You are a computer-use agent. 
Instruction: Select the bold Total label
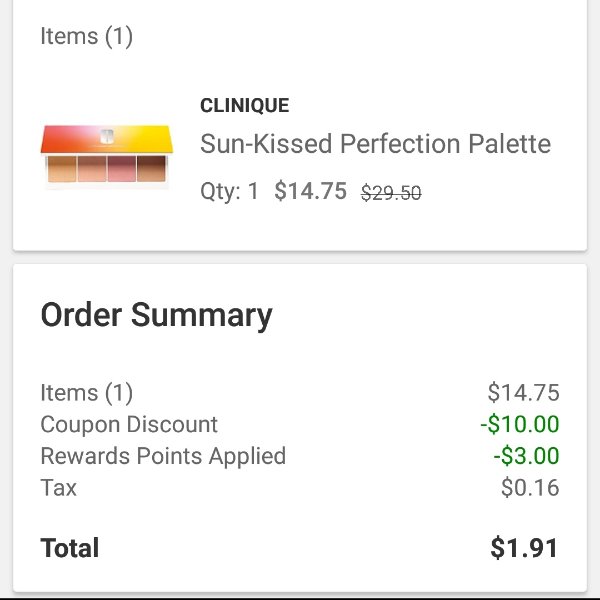70,548
